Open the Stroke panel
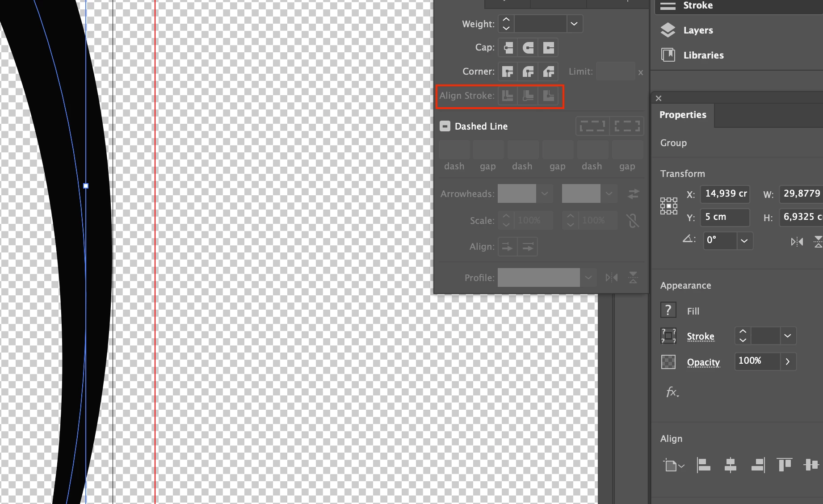Screen dimensions: 823x504 pyautogui.click(x=698, y=6)
